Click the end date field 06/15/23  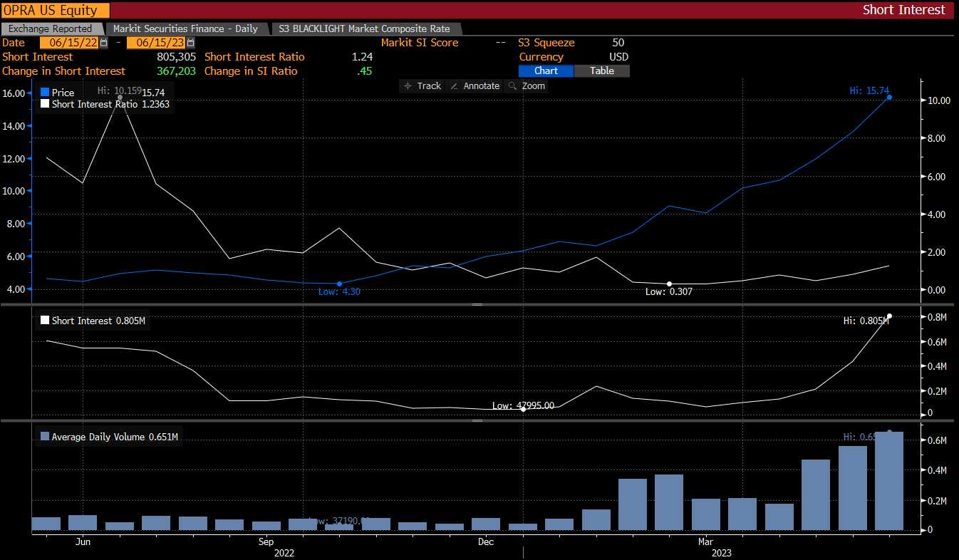pos(155,43)
